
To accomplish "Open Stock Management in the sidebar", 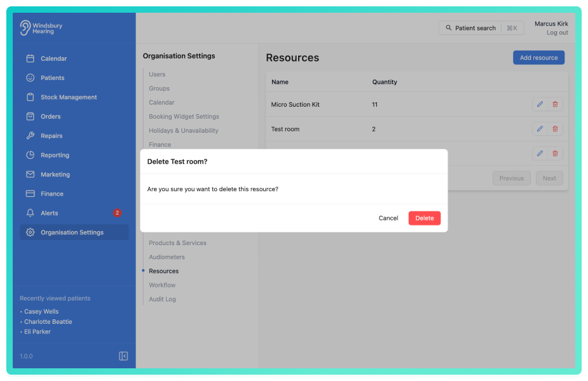I will click(74, 97).
